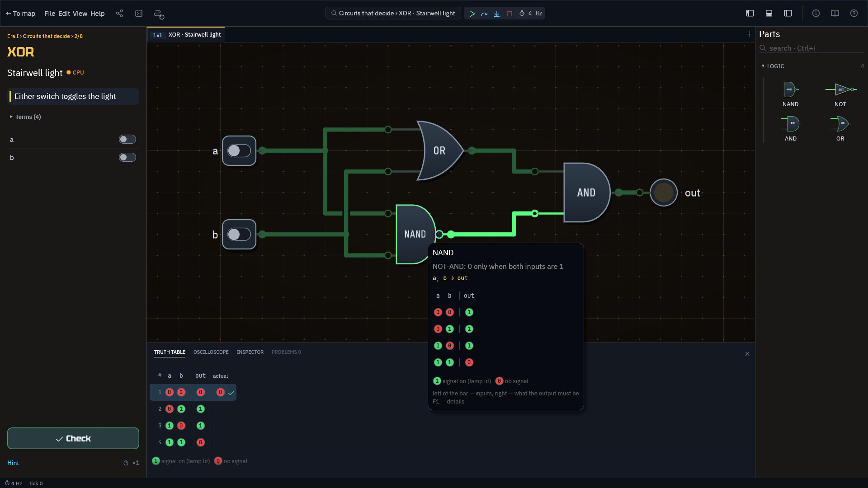Viewport: 868px width, 488px height.
Task: Click the share icon in top toolbar
Action: tap(119, 14)
